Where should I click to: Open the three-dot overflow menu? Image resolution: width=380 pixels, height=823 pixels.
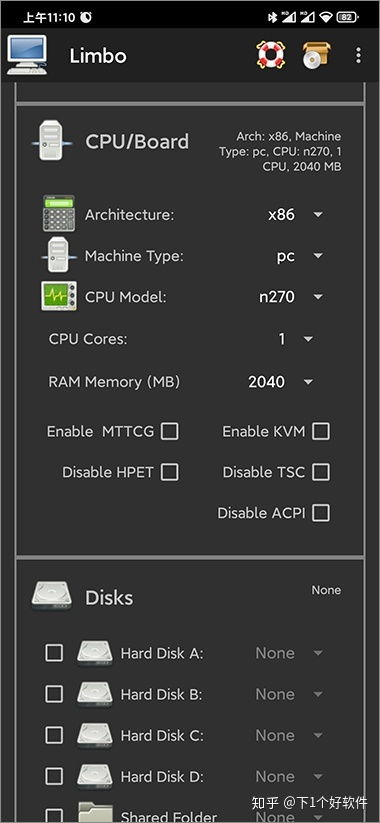358,55
